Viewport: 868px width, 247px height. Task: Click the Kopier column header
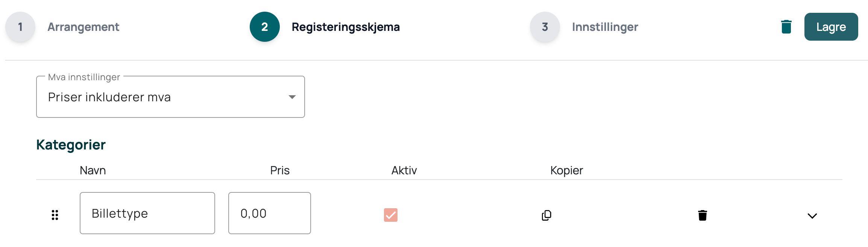click(x=566, y=170)
